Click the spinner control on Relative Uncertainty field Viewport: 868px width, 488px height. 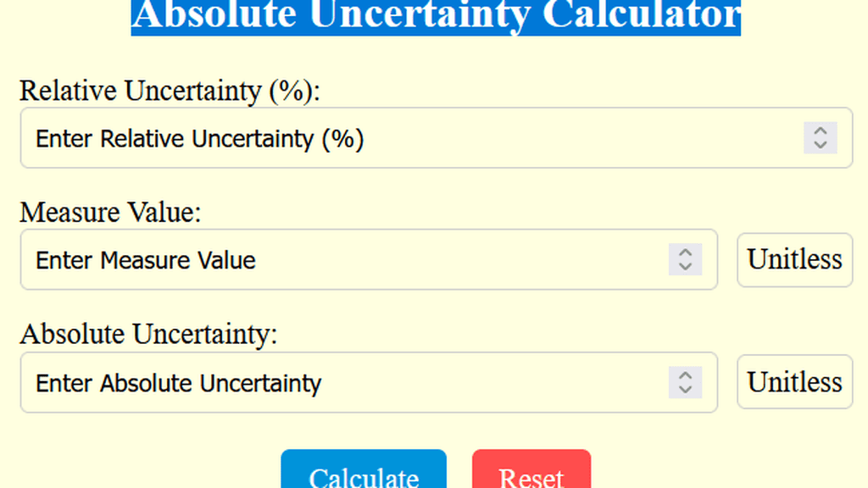tap(820, 138)
